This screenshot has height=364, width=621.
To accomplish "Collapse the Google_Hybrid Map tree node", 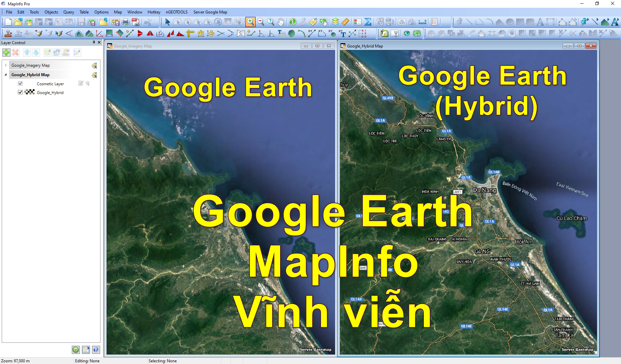I will click(6, 75).
